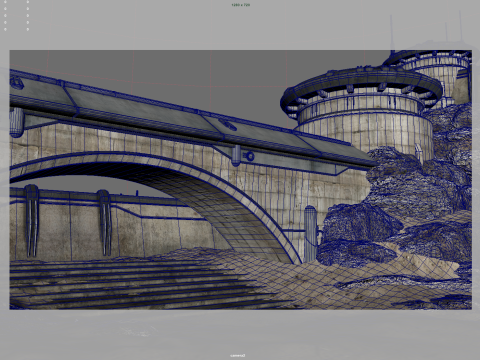
Task: Click the "1280 x 720" resolution gate label
Action: point(240,5)
